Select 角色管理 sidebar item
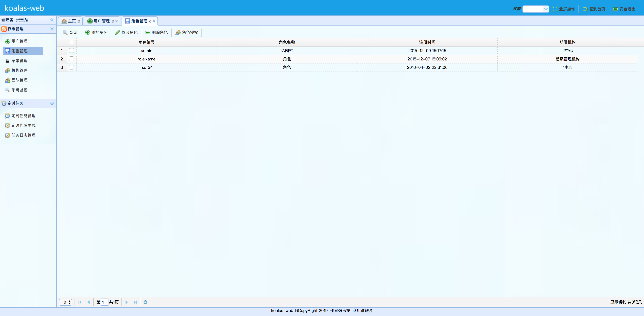Screen dimensions: 644x316 pos(23,51)
